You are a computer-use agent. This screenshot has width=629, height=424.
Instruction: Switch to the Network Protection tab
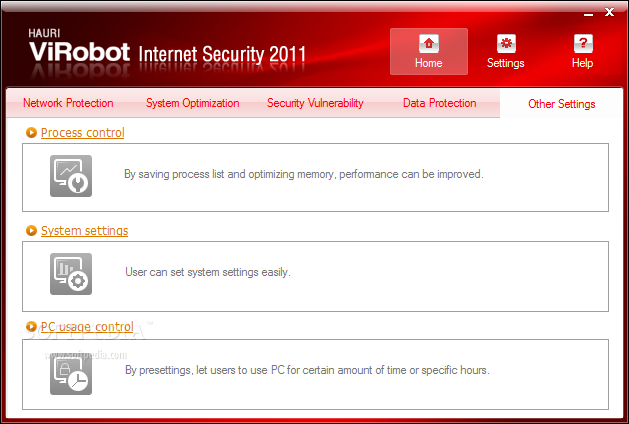coord(68,103)
